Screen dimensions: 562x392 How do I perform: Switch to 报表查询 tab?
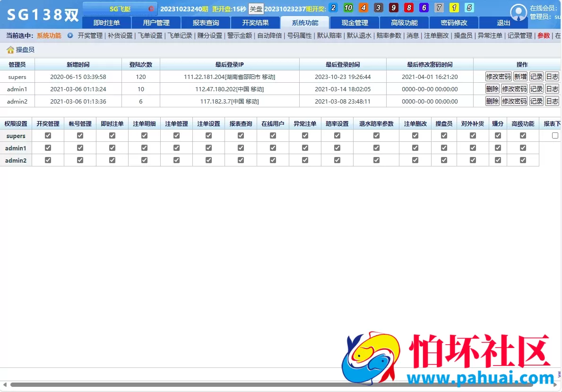[206, 23]
